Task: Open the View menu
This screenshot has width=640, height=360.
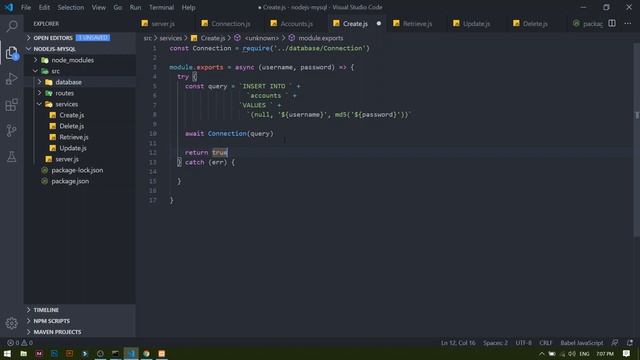Action: point(98,7)
